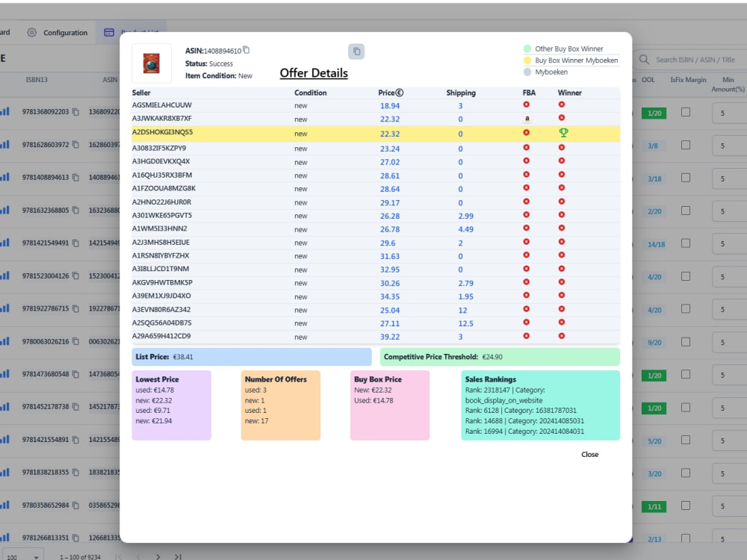This screenshot has width=747, height=560.
Task: Click the Configuration gear icon
Action: 31,32
